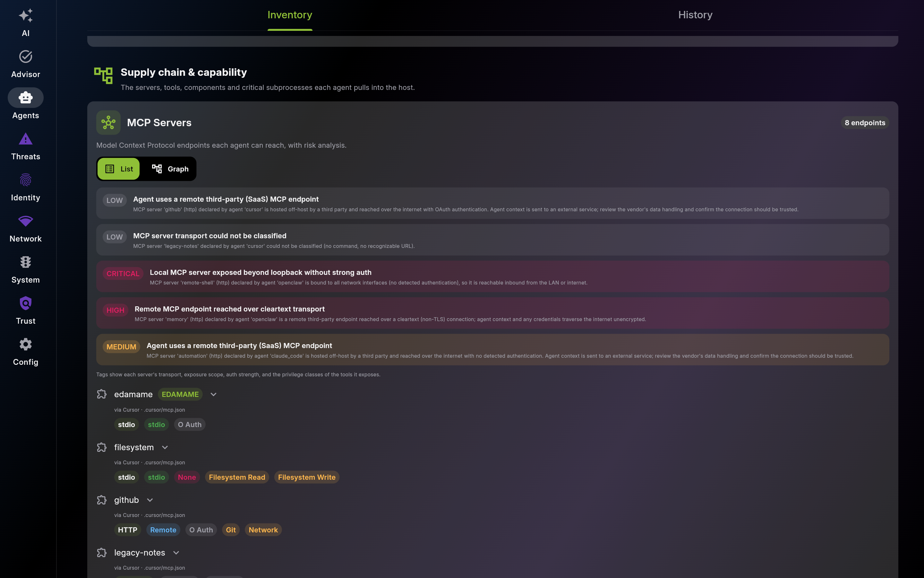This screenshot has height=578, width=924.
Task: Click the Supply chain & capability heading
Action: (184, 72)
